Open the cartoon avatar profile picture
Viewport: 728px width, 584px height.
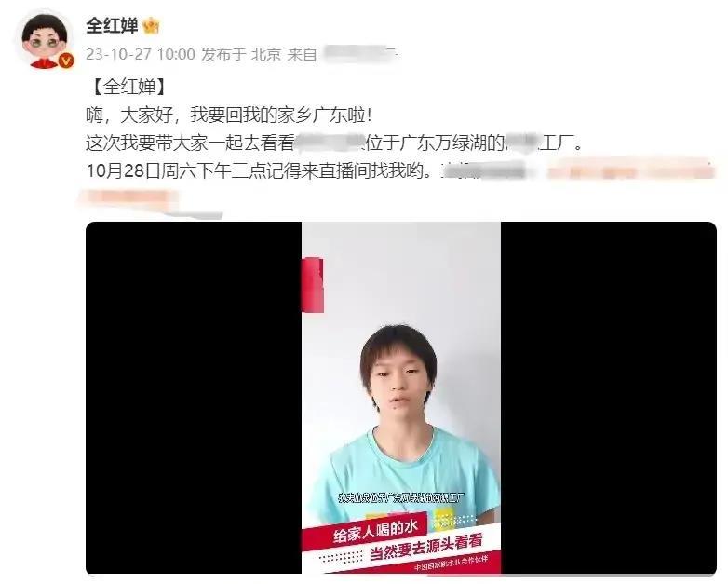coord(45,40)
